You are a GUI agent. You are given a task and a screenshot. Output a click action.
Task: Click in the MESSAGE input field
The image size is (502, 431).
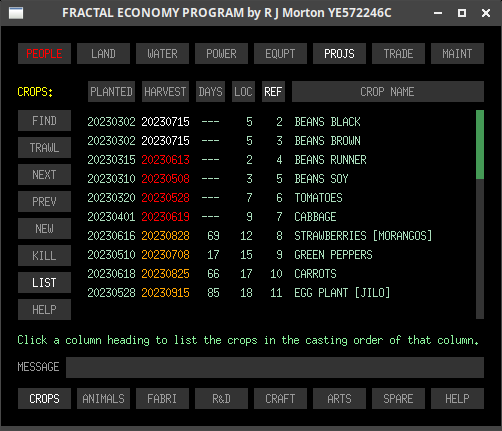click(x=275, y=367)
